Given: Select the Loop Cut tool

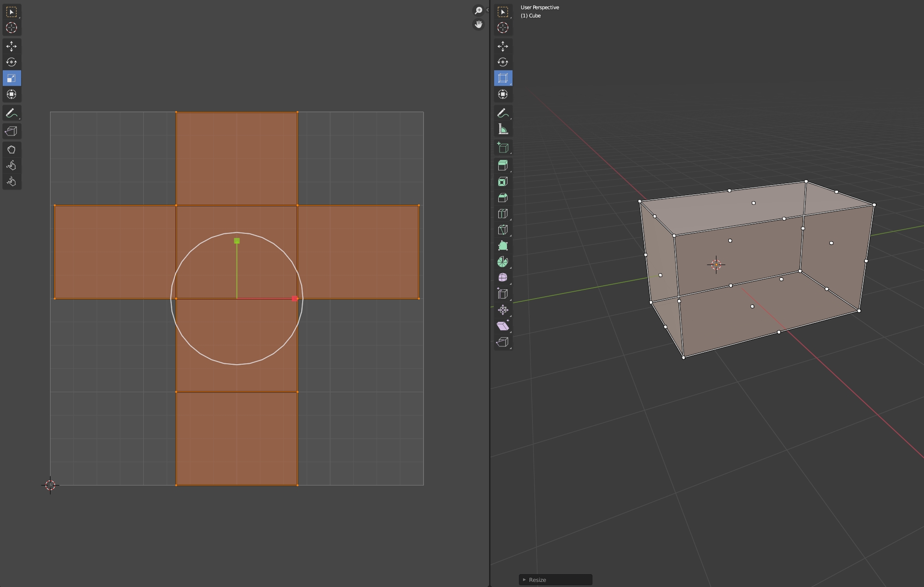Looking at the screenshot, I should coord(503,214).
